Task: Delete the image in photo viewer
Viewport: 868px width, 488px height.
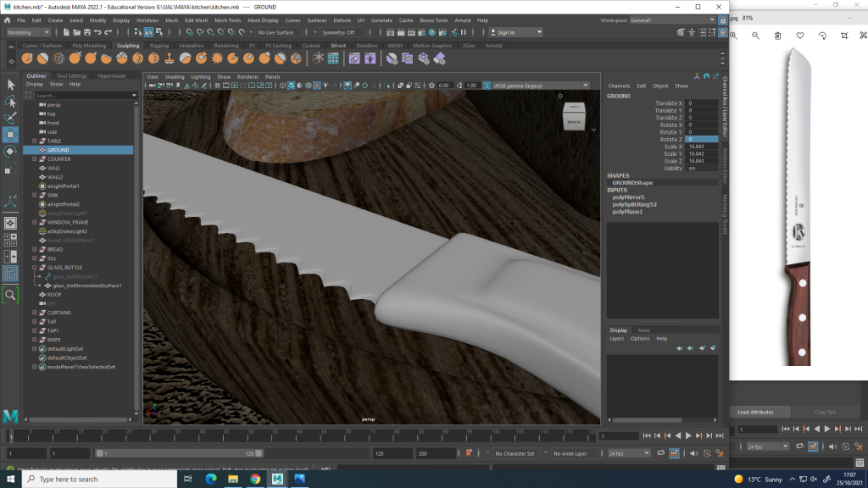Action: click(778, 36)
